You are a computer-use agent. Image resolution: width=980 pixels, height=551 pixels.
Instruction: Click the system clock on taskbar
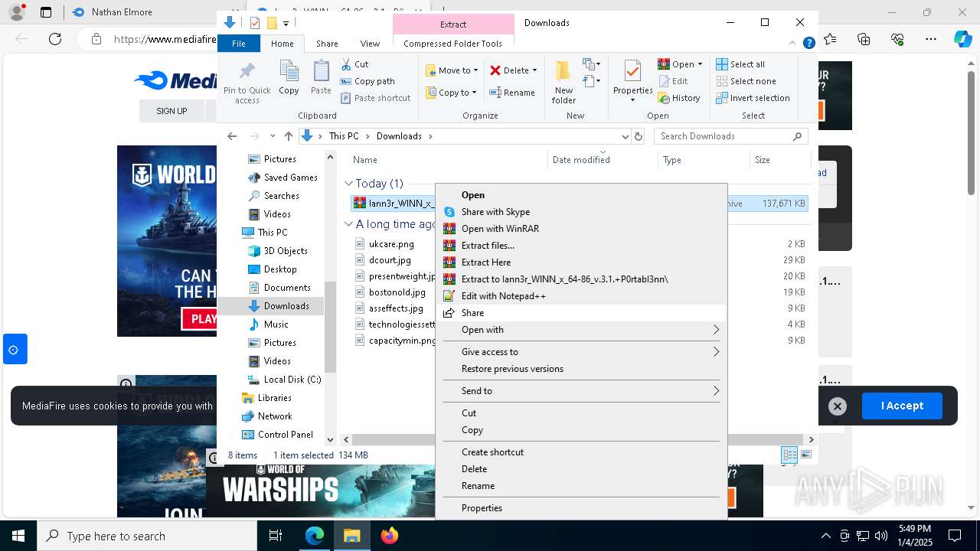(914, 536)
